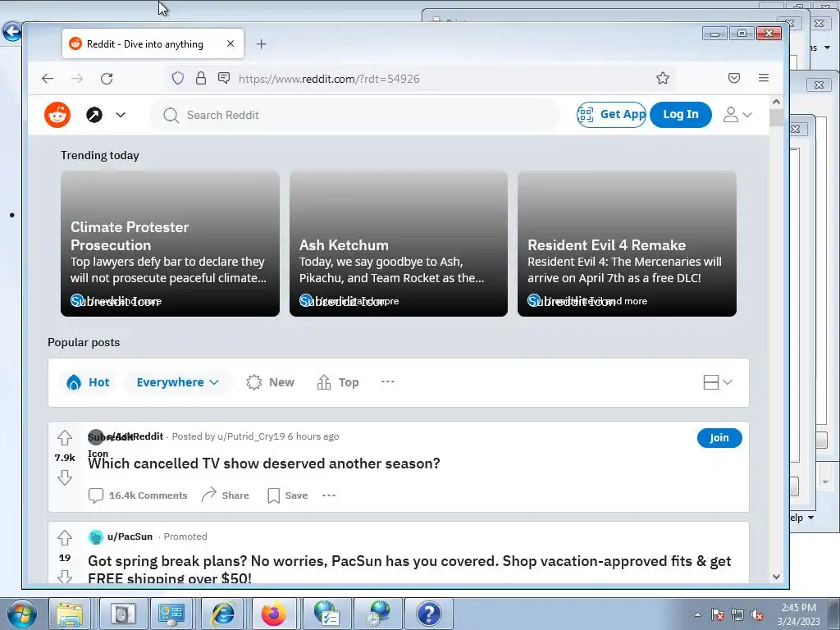Click the site security padlock icon
840x630 pixels.
point(201,79)
